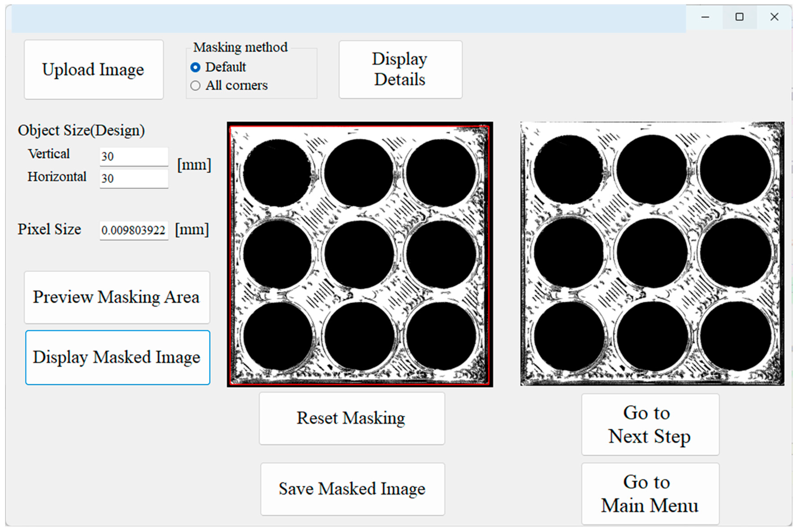Click center circle in left preview image
Screen dimensions: 797x532
coord(359,254)
